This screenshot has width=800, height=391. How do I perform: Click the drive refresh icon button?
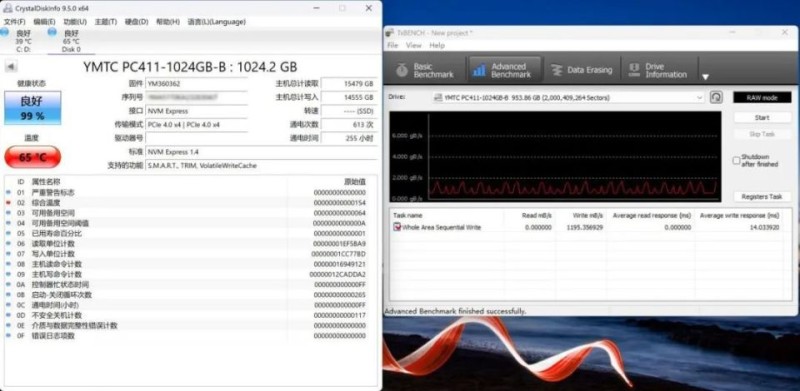point(716,97)
